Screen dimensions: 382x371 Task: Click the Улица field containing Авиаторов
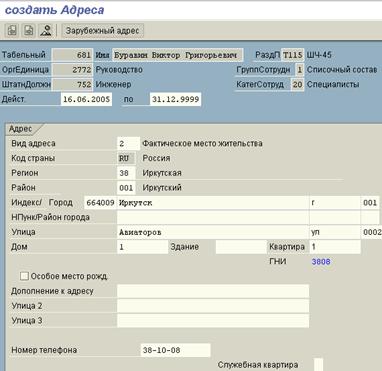point(213,232)
